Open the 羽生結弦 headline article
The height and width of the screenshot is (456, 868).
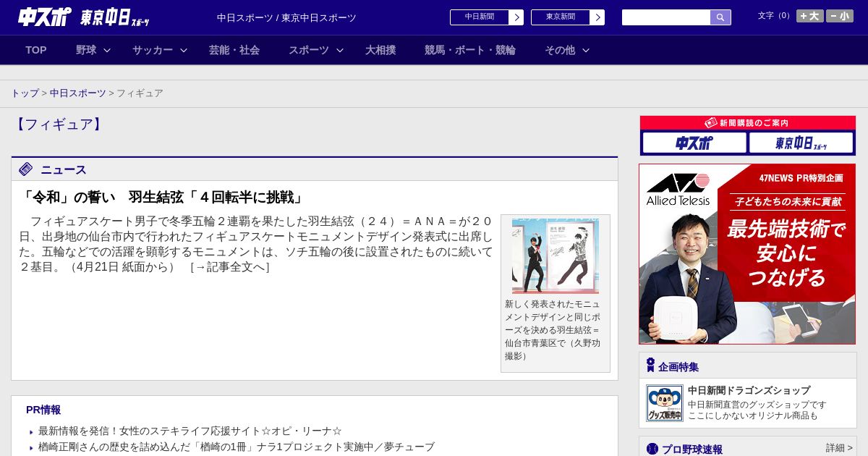click(163, 197)
